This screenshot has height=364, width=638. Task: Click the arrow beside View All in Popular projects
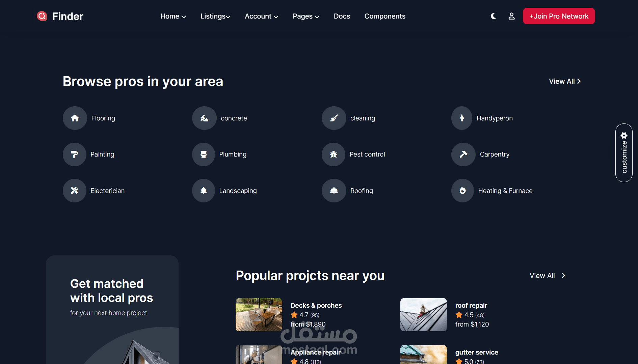coord(563,276)
